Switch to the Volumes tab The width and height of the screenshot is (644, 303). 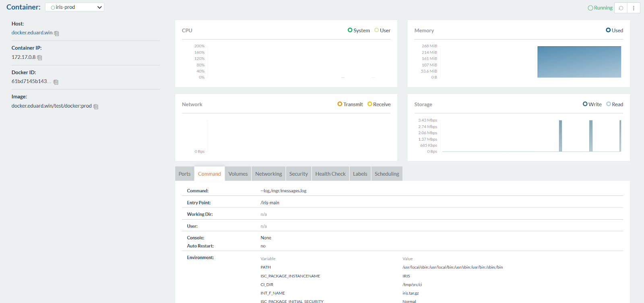click(x=238, y=174)
